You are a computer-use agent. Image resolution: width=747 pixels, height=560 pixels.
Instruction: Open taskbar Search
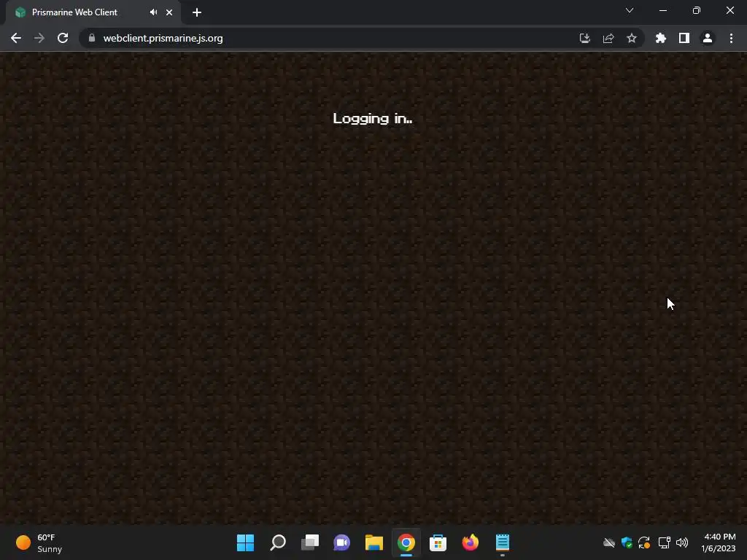[278, 542]
